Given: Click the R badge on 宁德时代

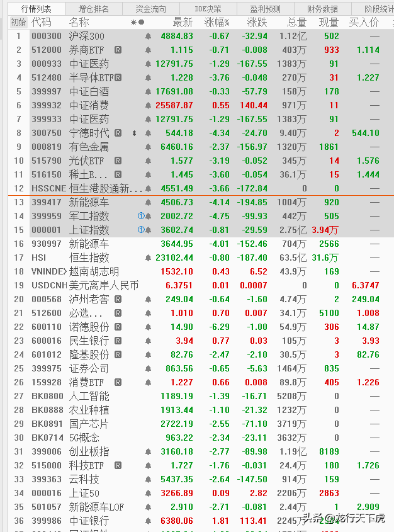Looking at the screenshot, I should pyautogui.click(x=118, y=133).
